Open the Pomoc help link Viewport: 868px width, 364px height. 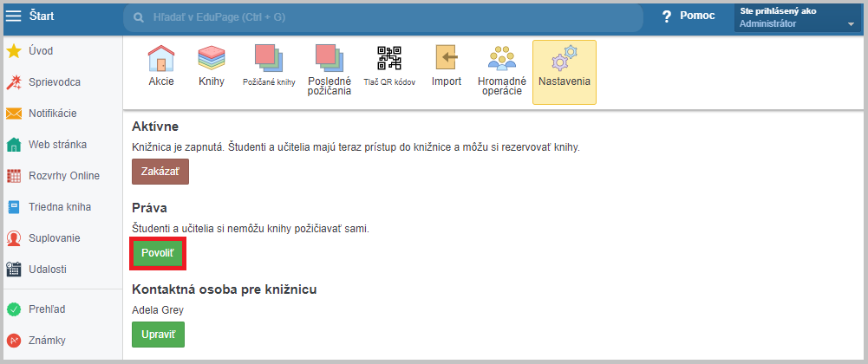click(697, 16)
